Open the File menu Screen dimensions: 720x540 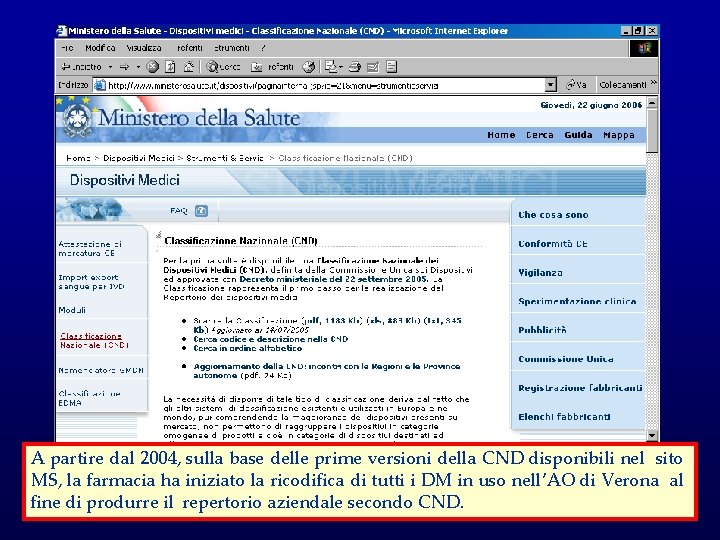click(67, 48)
